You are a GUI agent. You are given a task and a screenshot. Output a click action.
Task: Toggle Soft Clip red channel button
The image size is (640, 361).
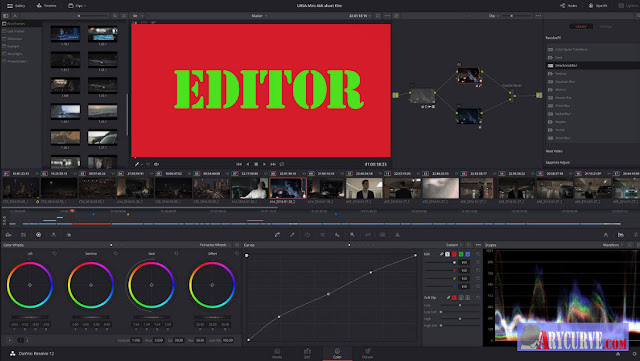click(454, 298)
